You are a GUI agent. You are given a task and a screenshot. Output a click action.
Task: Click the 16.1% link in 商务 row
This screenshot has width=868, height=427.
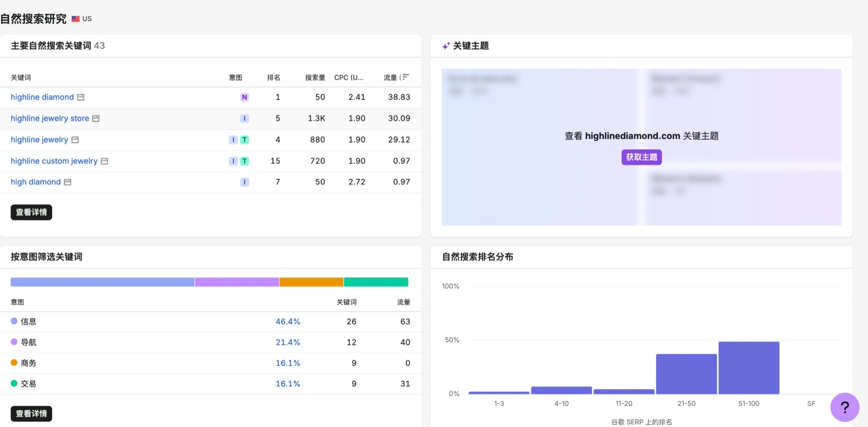[288, 363]
